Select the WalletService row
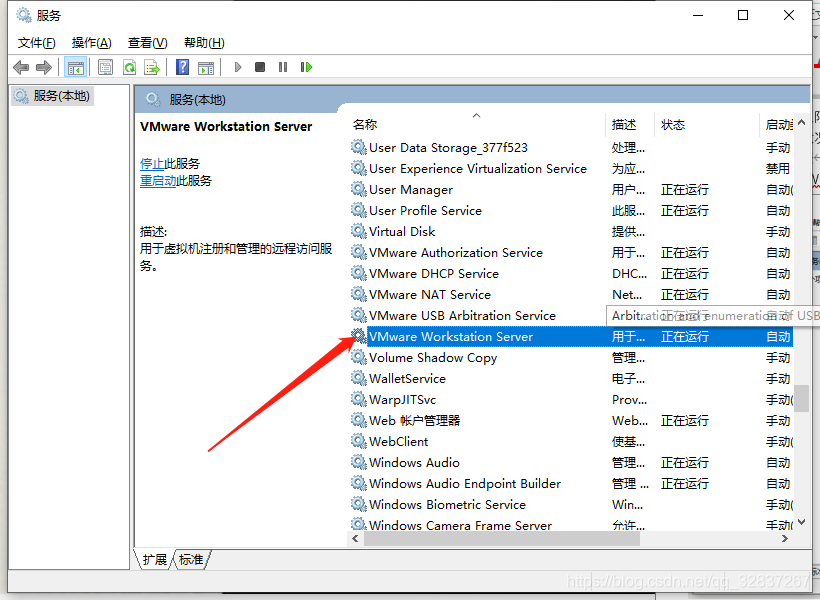This screenshot has height=600, width=820. [x=570, y=379]
